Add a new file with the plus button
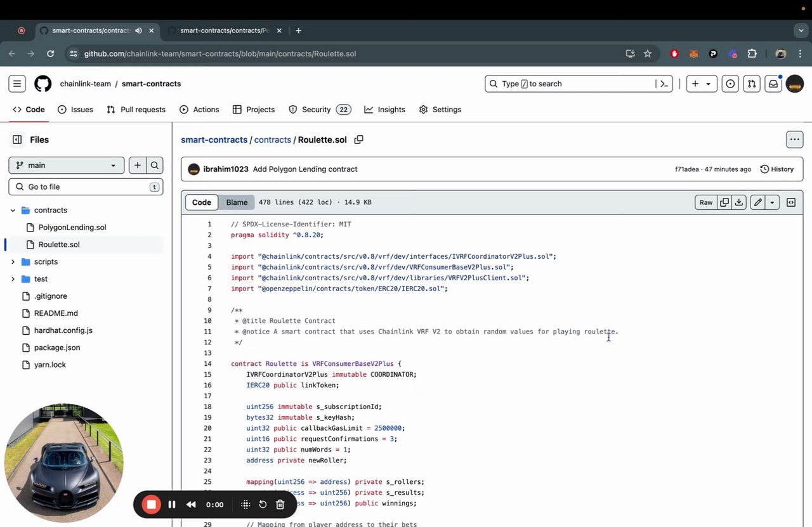This screenshot has width=812, height=527. [137, 166]
